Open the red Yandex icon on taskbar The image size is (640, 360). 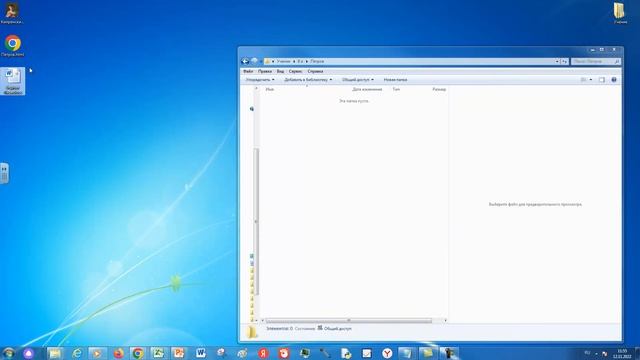pyautogui.click(x=263, y=353)
